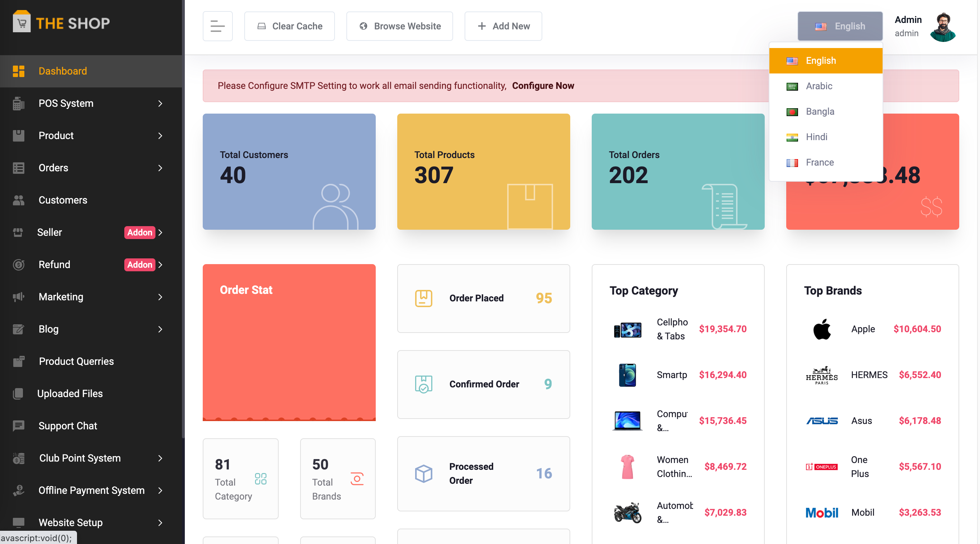
Task: Click the Website Setup monitor icon
Action: (x=18, y=522)
